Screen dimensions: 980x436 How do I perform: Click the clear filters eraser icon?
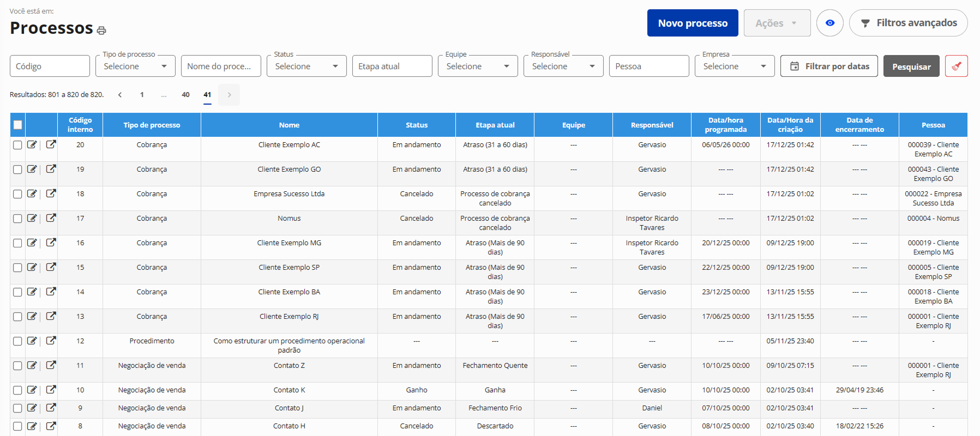(x=956, y=66)
